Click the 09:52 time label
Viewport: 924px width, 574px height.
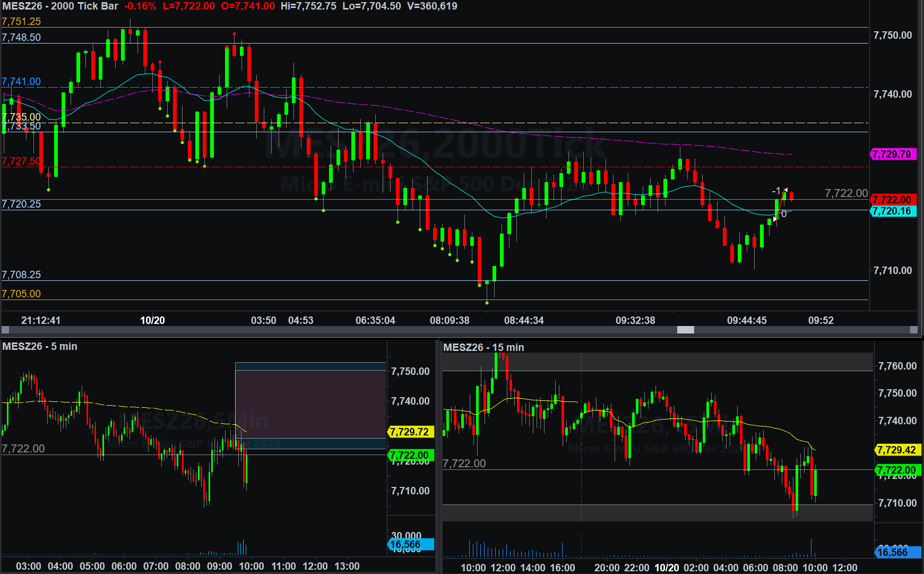pos(821,321)
